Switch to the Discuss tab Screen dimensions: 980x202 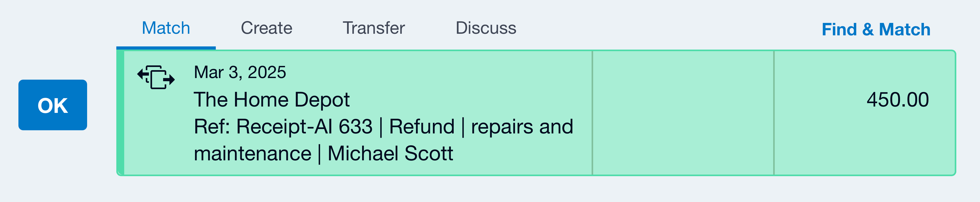[486, 28]
